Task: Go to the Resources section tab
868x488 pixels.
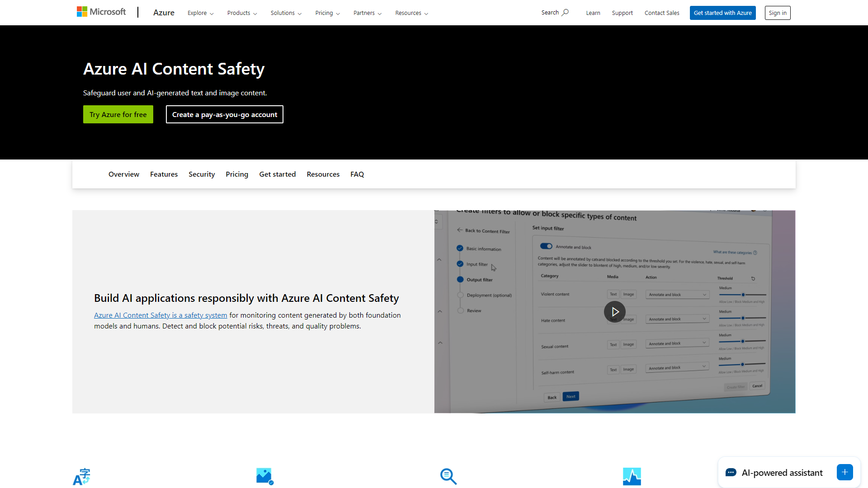Action: click(323, 174)
